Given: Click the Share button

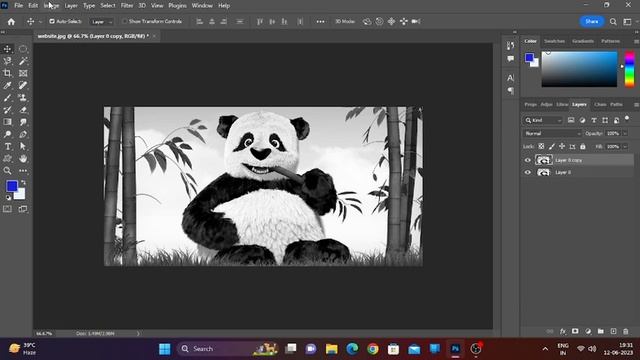Looking at the screenshot, I should click(591, 22).
